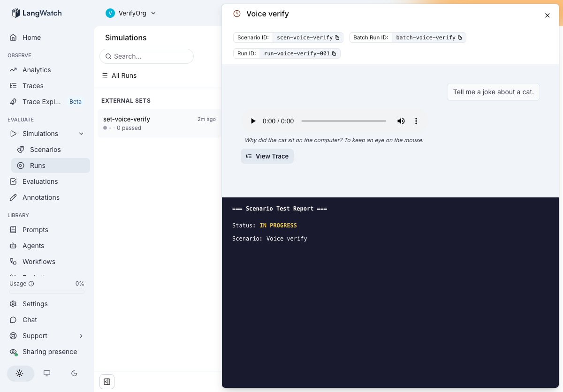Click IN PROGRESS status text
Image resolution: width=563 pixels, height=392 pixels.
pos(278,226)
